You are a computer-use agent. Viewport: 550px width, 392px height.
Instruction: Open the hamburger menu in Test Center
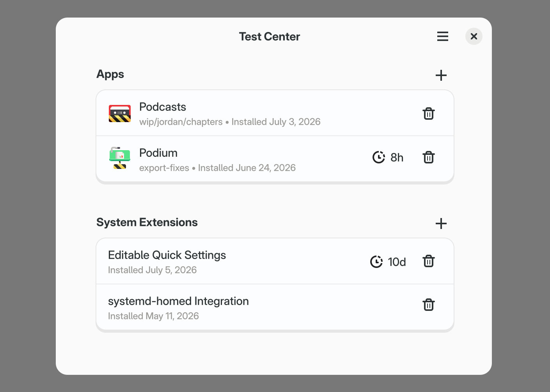tap(442, 36)
